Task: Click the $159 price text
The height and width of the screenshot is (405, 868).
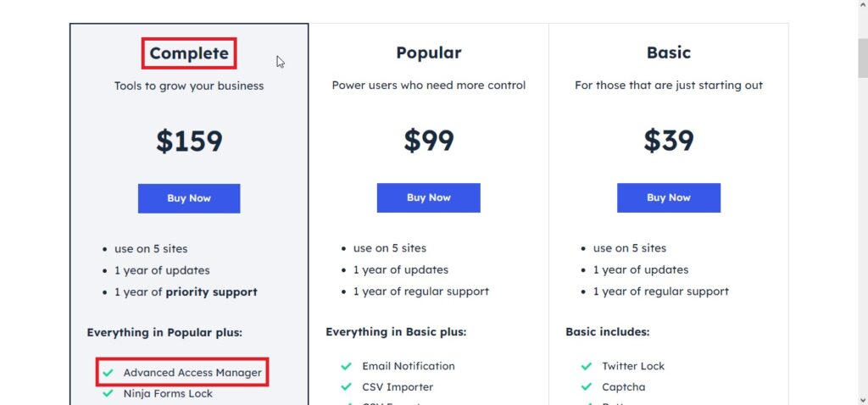Action: click(189, 141)
